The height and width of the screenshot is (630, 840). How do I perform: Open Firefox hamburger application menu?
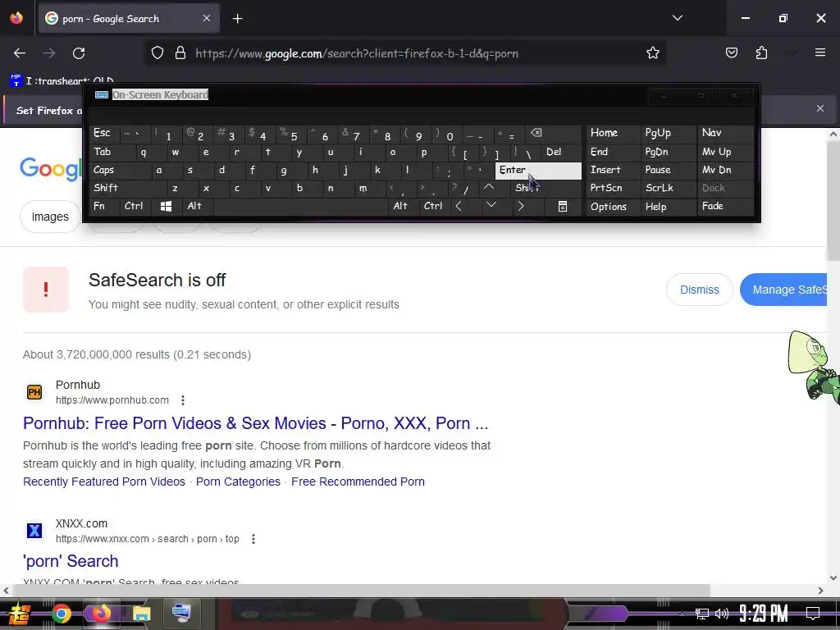click(819, 52)
